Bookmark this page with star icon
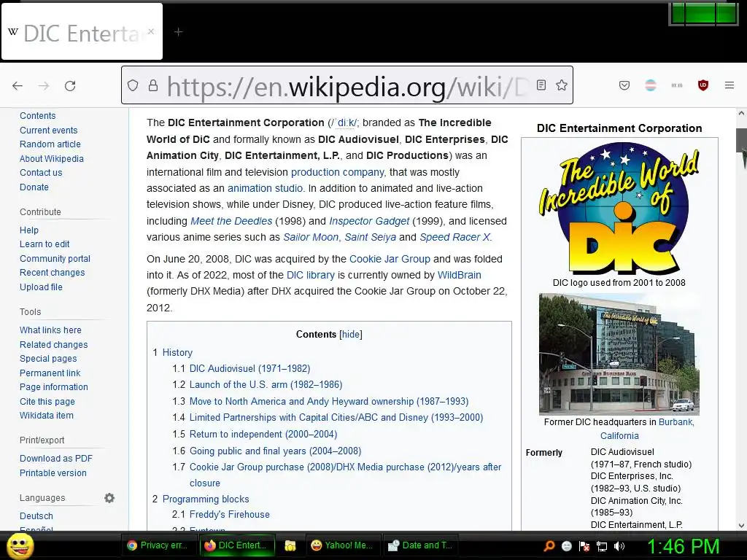 click(562, 85)
